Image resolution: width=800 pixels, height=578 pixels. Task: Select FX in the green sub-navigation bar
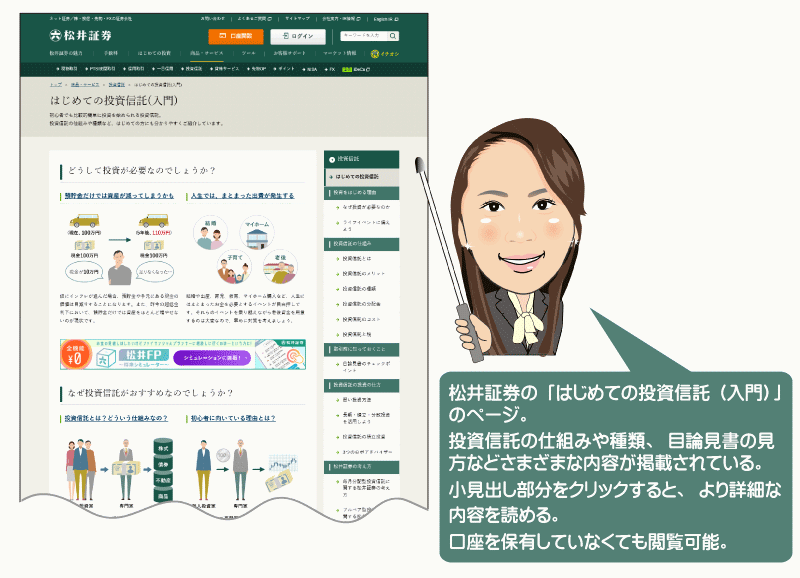click(x=330, y=69)
